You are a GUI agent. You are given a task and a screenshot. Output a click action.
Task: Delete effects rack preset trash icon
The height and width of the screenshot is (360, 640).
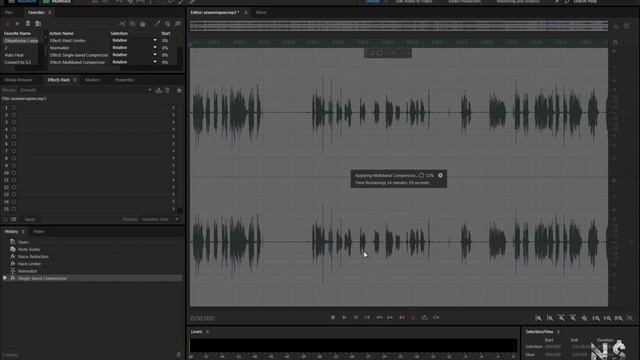(x=167, y=90)
